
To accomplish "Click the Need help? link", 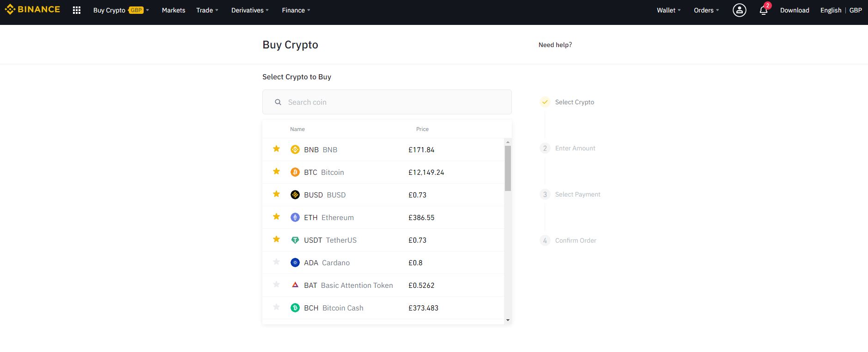I will 555,45.
